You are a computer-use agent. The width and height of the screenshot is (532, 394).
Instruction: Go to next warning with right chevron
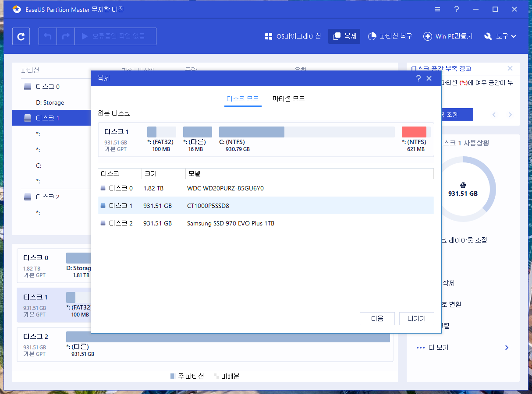[x=510, y=115]
